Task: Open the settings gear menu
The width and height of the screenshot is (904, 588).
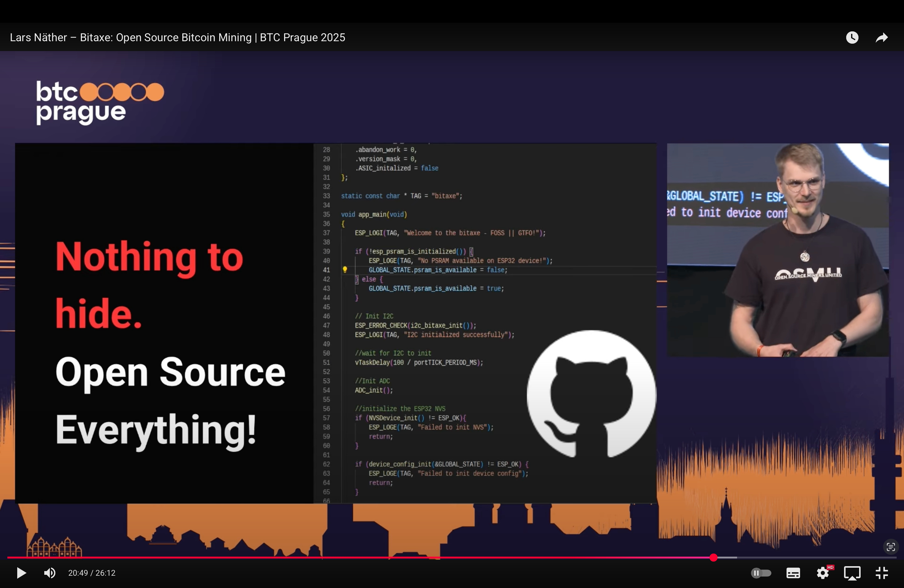Action: 823,573
